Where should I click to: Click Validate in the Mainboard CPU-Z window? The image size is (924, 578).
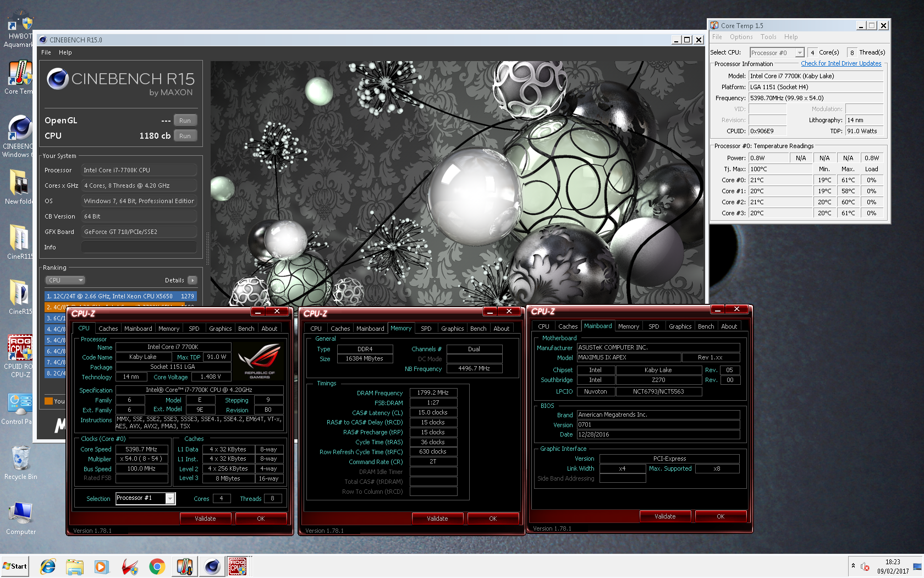[x=665, y=516]
